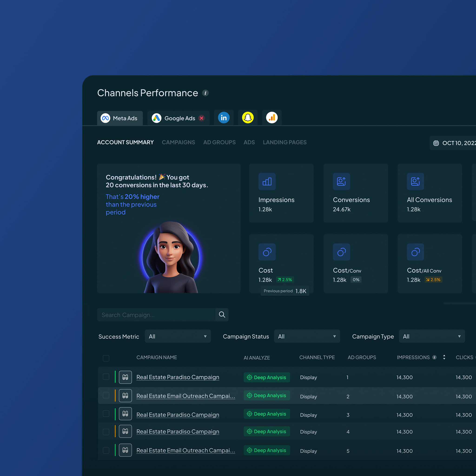
Task: Click the info icon beside Channels Performance
Action: click(x=205, y=93)
